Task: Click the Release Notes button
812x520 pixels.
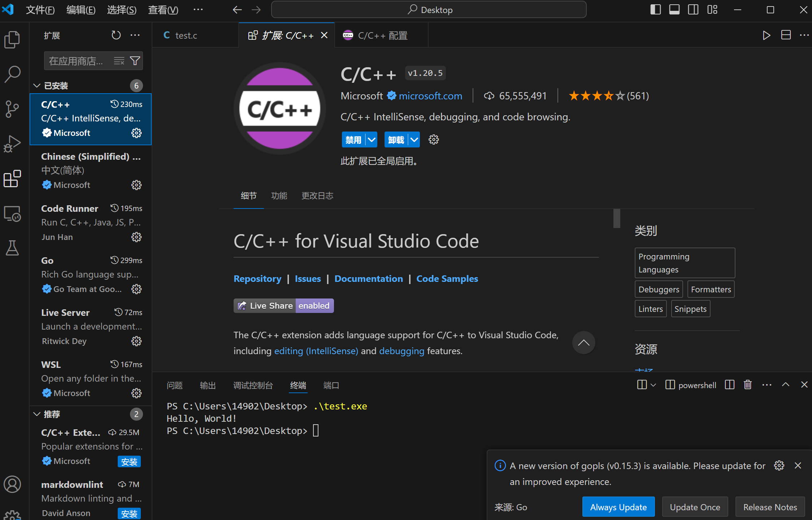Action: point(770,507)
